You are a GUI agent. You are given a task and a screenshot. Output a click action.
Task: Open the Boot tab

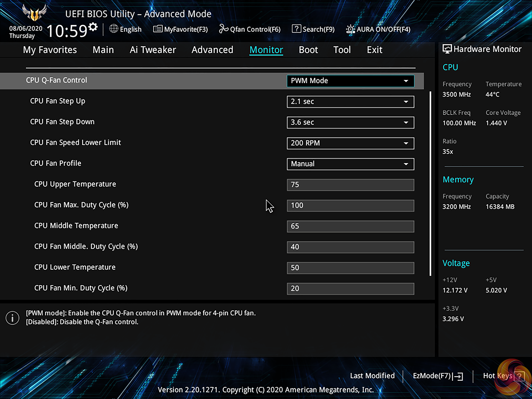[308, 50]
